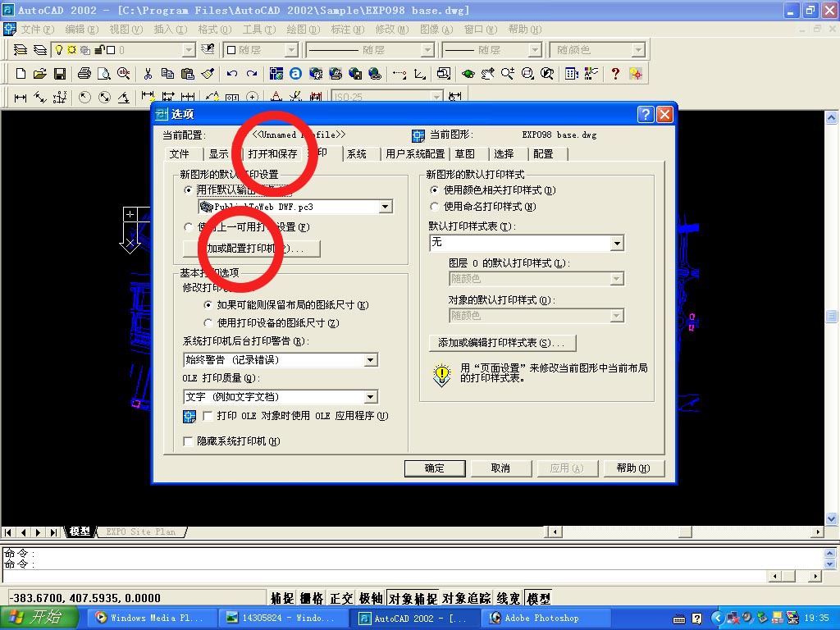The width and height of the screenshot is (840, 630).
Task: Open the PublishToWeb DWF.pc3 printer dropdown
Action: (386, 207)
